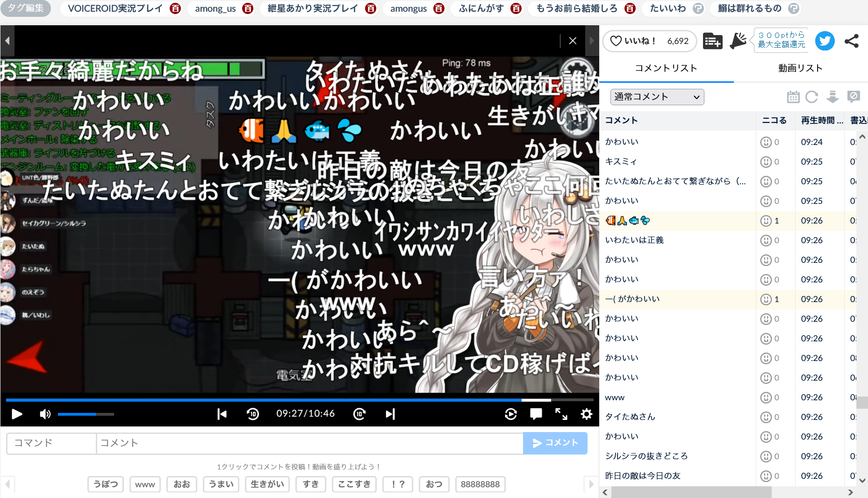Skip to the video start
This screenshot has width=868, height=498.
click(222, 414)
